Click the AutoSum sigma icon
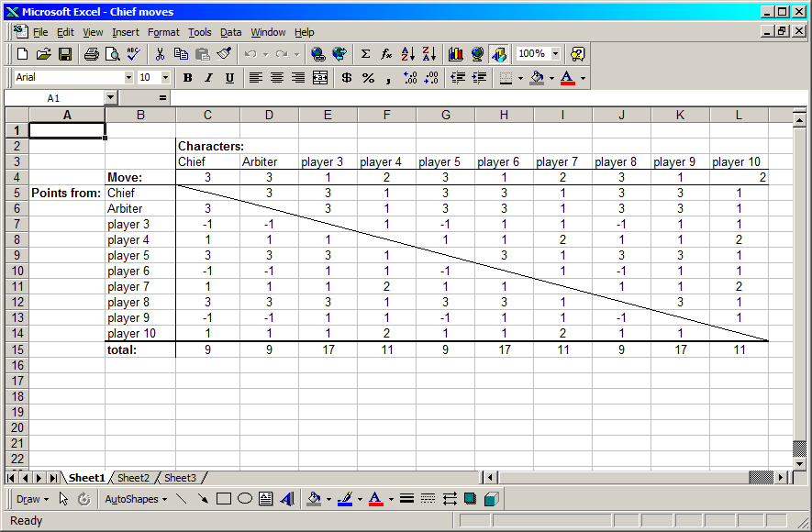Image resolution: width=812 pixels, height=532 pixels. click(365, 54)
